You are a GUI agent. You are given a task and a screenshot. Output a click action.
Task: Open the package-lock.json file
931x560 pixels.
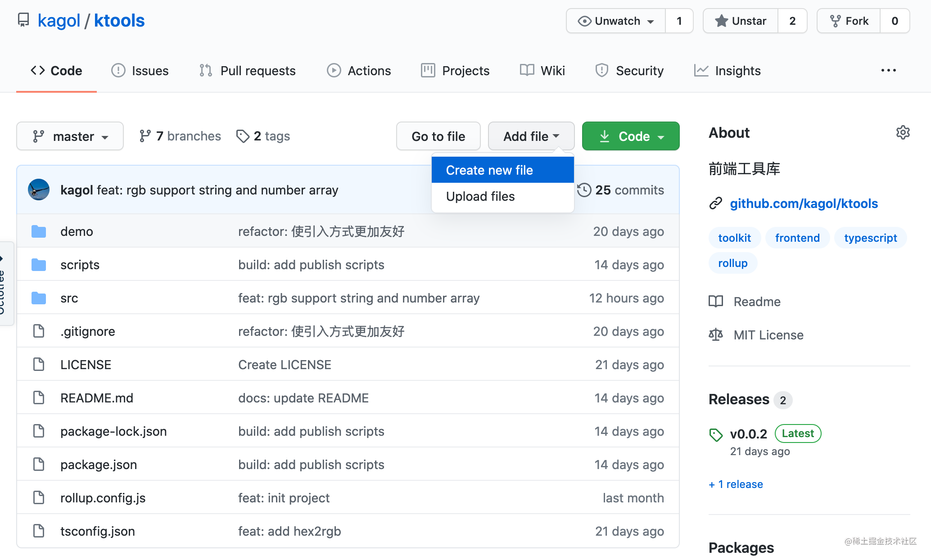coord(113,431)
